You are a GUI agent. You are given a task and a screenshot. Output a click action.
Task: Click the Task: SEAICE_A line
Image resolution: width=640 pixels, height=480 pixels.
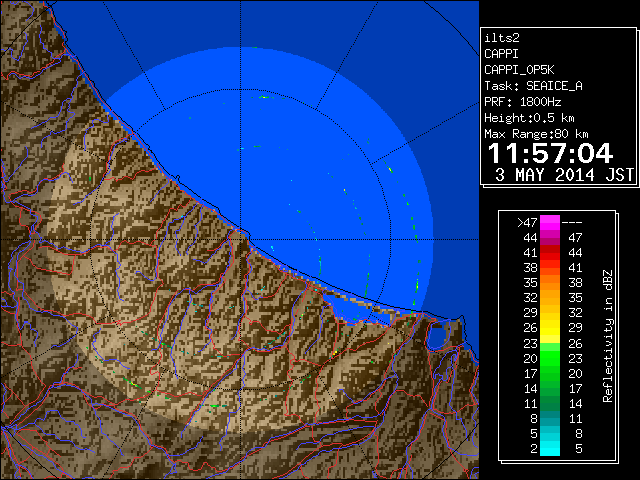533,86
